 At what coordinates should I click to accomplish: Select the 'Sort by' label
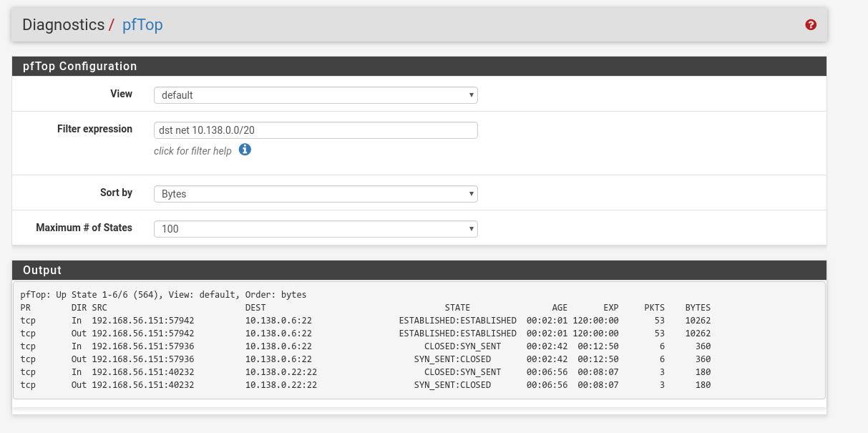tap(116, 193)
